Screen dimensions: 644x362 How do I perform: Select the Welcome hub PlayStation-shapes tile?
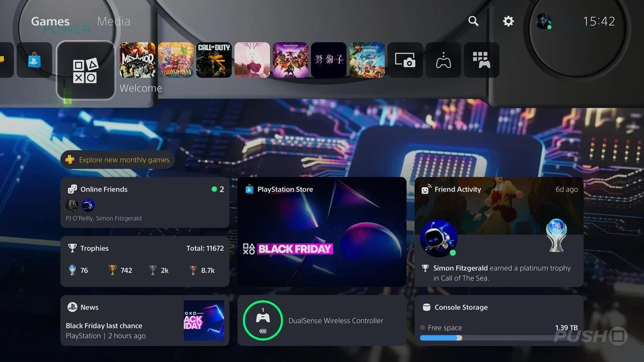click(x=86, y=70)
